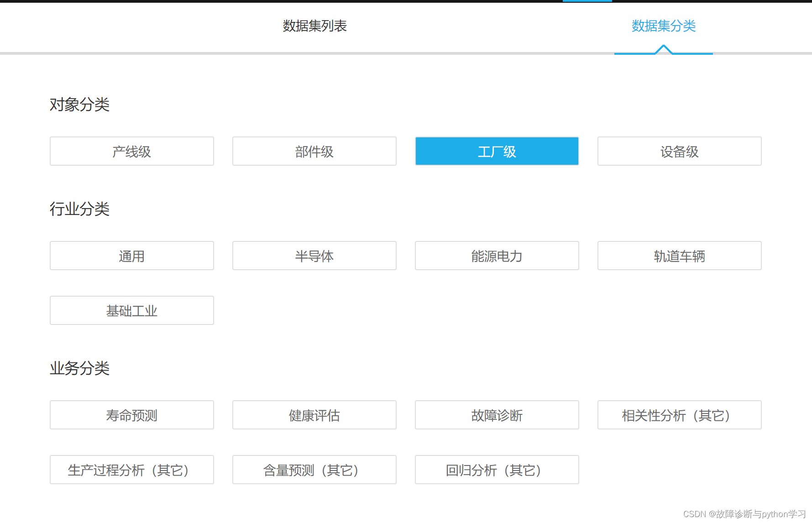Click the 业务分类 section heading
Image resolution: width=812 pixels, height=523 pixels.
coord(79,368)
